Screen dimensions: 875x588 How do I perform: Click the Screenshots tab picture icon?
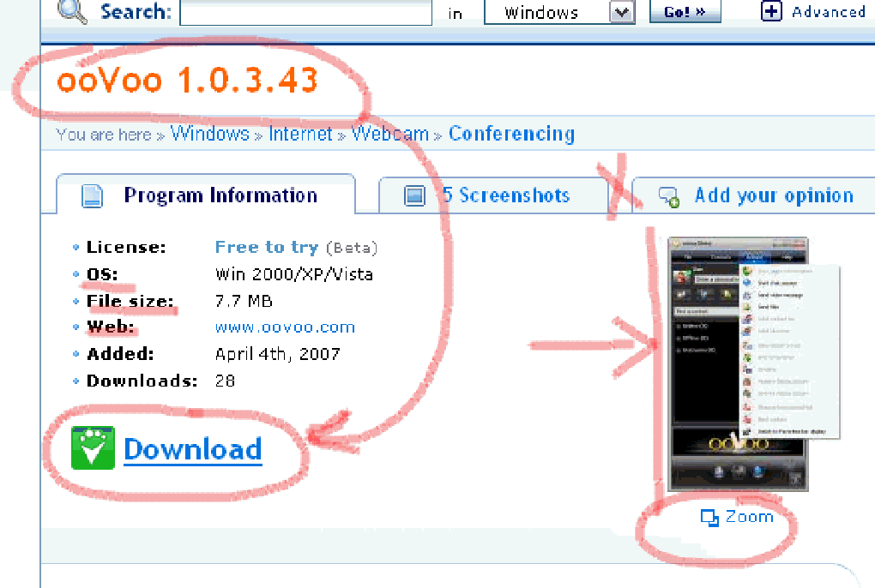tap(414, 195)
